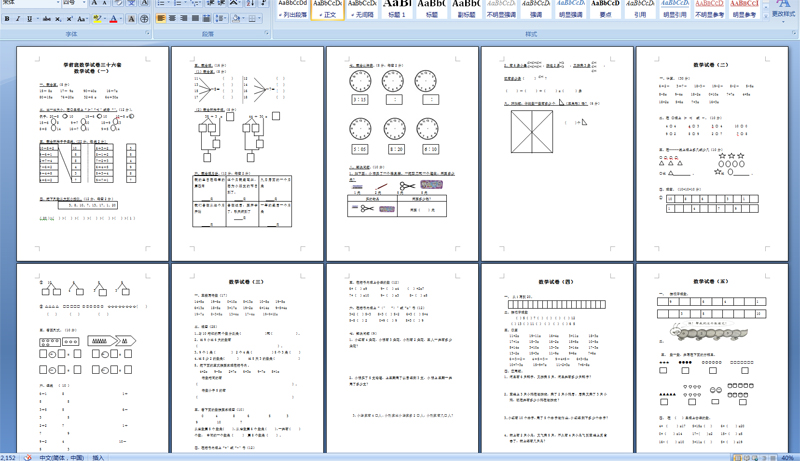Open highlight color dropdown arrow

[104, 19]
